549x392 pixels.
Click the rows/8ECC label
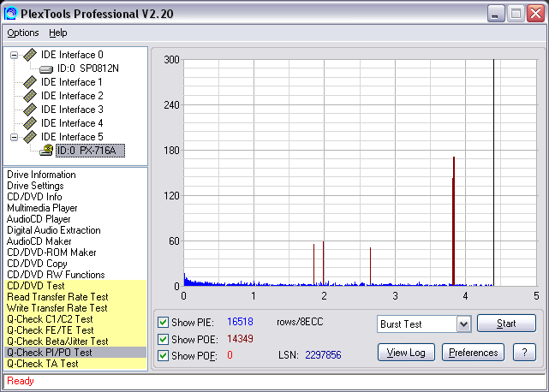(300, 322)
